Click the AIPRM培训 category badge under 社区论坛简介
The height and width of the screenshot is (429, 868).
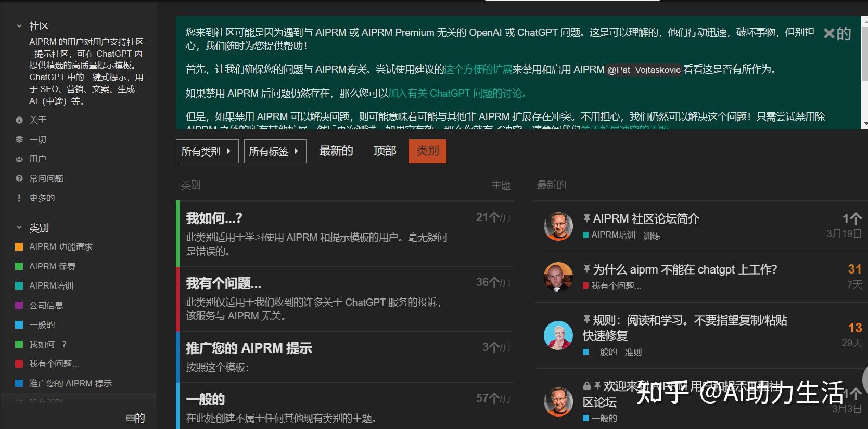coord(609,235)
